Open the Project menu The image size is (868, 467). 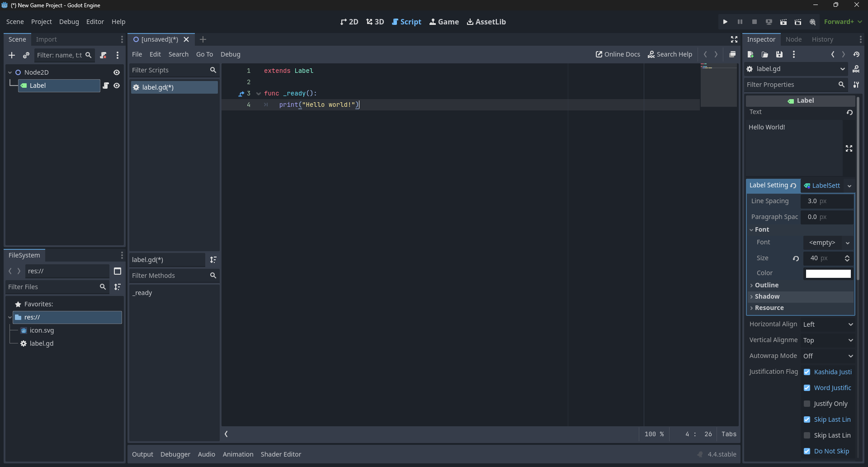pyautogui.click(x=41, y=22)
